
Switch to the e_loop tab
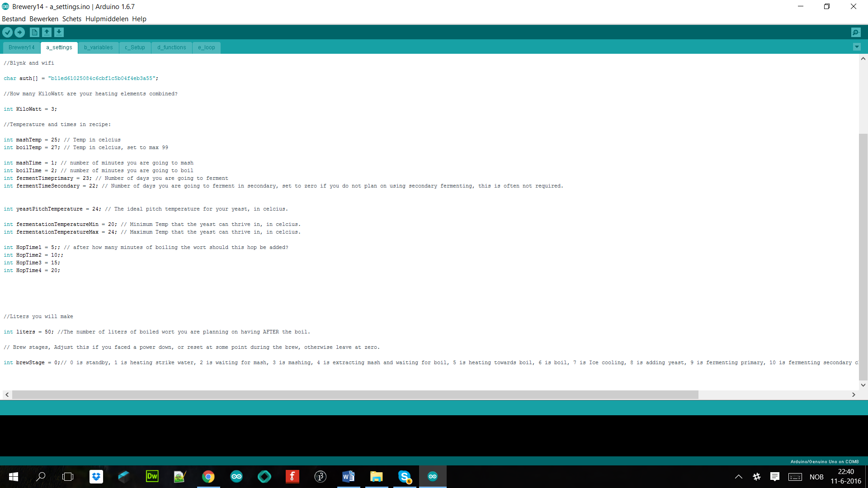[206, 47]
